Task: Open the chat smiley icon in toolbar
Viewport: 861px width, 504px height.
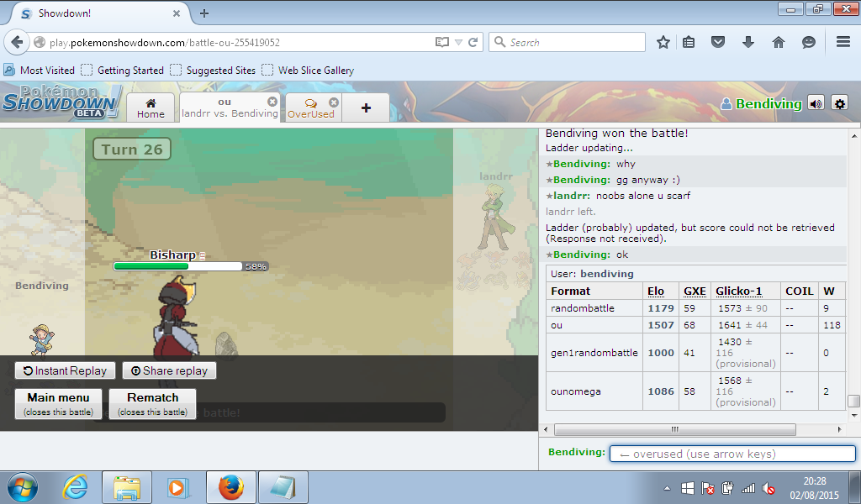Action: click(x=808, y=42)
